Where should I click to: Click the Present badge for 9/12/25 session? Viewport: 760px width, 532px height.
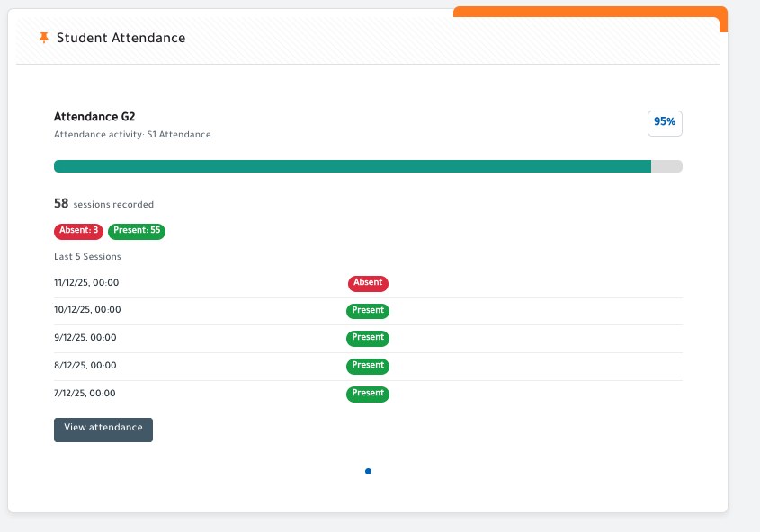point(368,338)
